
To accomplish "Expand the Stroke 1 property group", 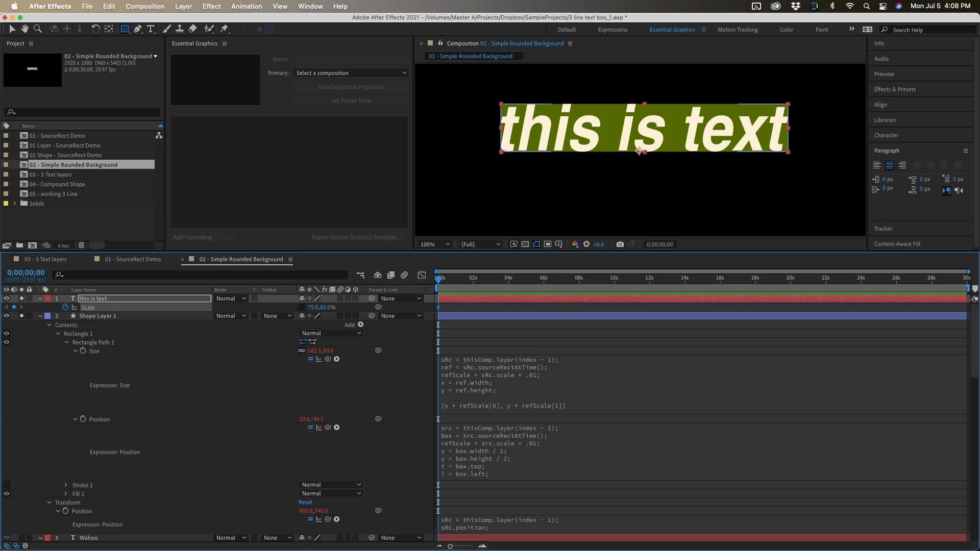I will click(65, 485).
